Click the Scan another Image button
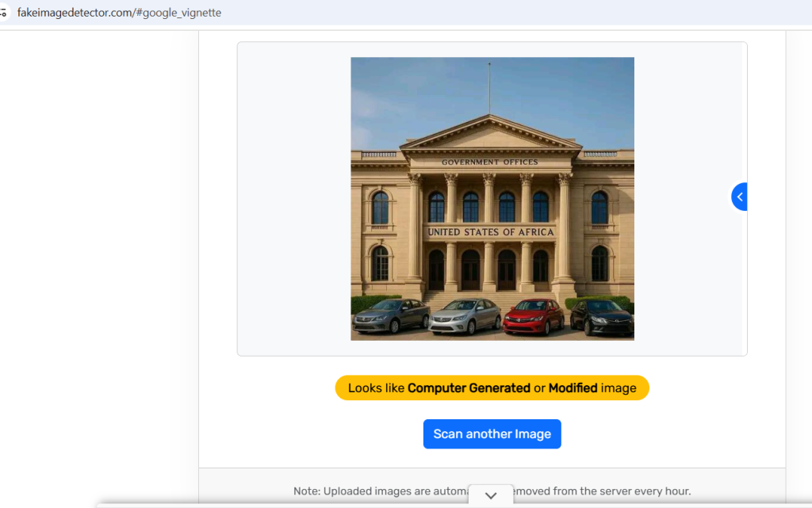The image size is (812, 508). point(492,434)
